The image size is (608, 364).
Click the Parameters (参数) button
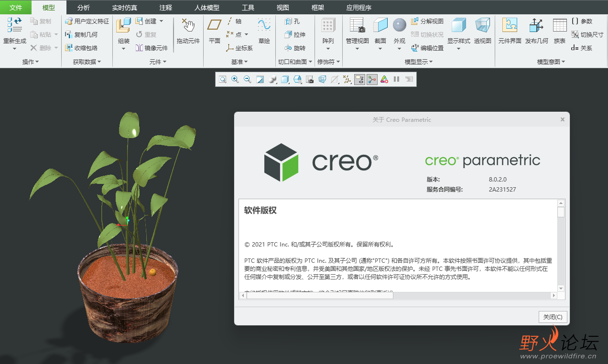(582, 21)
